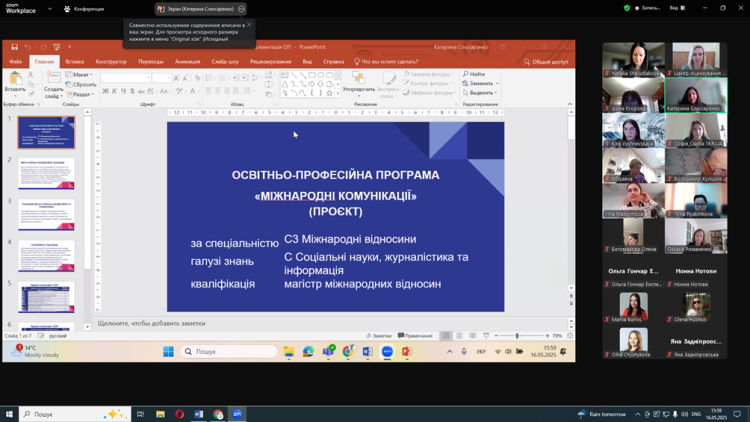This screenshot has width=750, height=422.
Task: Click the Word icon in bottom taskbar
Action: (x=199, y=414)
